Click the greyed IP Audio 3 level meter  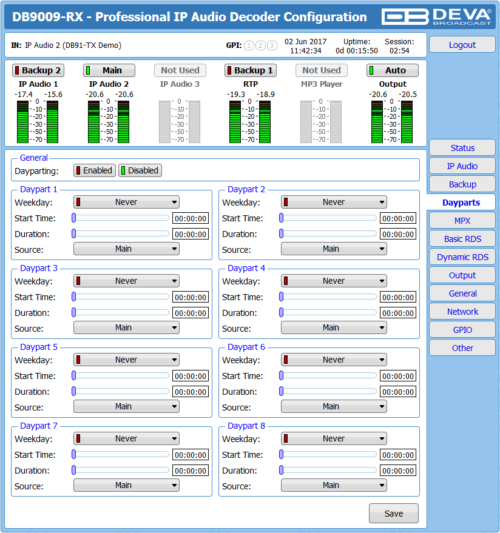(x=179, y=121)
